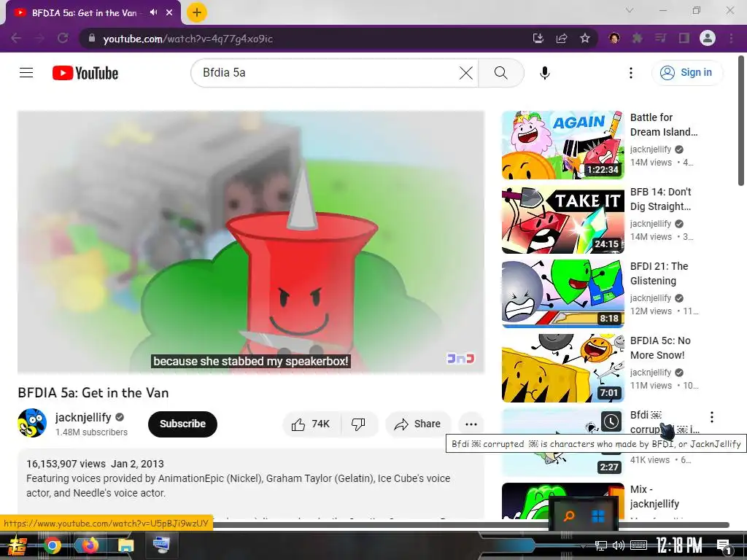Open the Start menu on taskbar
The height and width of the screenshot is (560, 747).
point(16,545)
